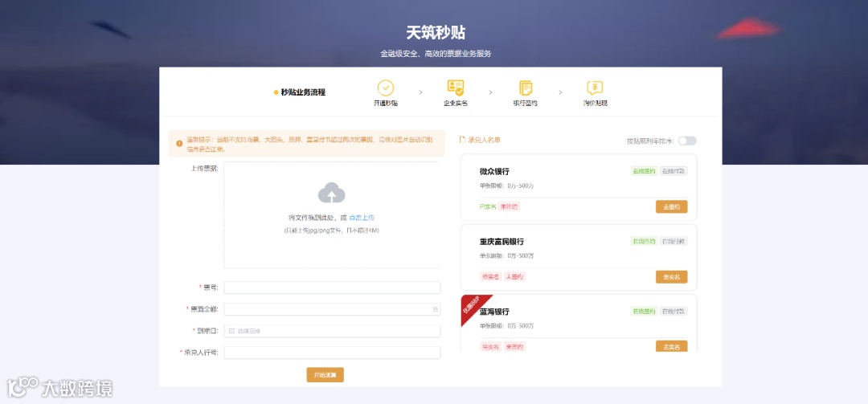Click the 重庆富民银行 bank name

[502, 242]
